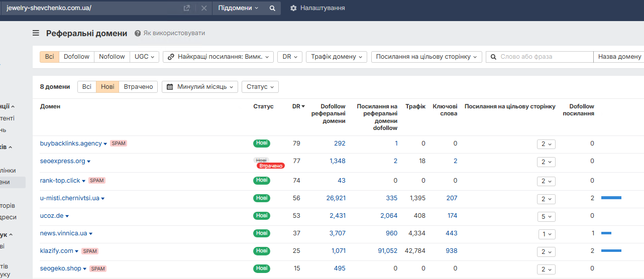Clear the URL with the X icon
This screenshot has width=644, height=279.
pyautogui.click(x=204, y=8)
